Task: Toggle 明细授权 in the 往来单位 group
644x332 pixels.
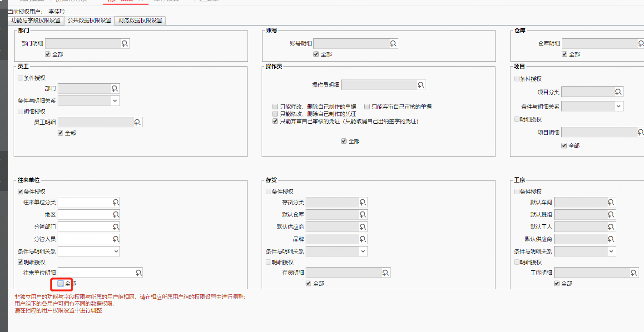Action: [x=20, y=262]
